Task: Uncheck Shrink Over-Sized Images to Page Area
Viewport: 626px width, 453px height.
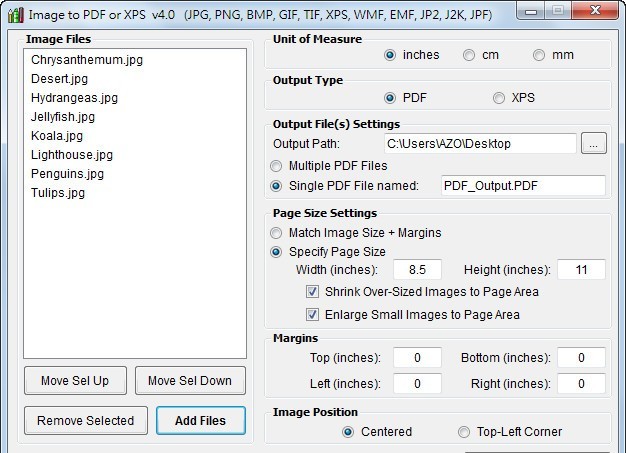Action: (313, 292)
